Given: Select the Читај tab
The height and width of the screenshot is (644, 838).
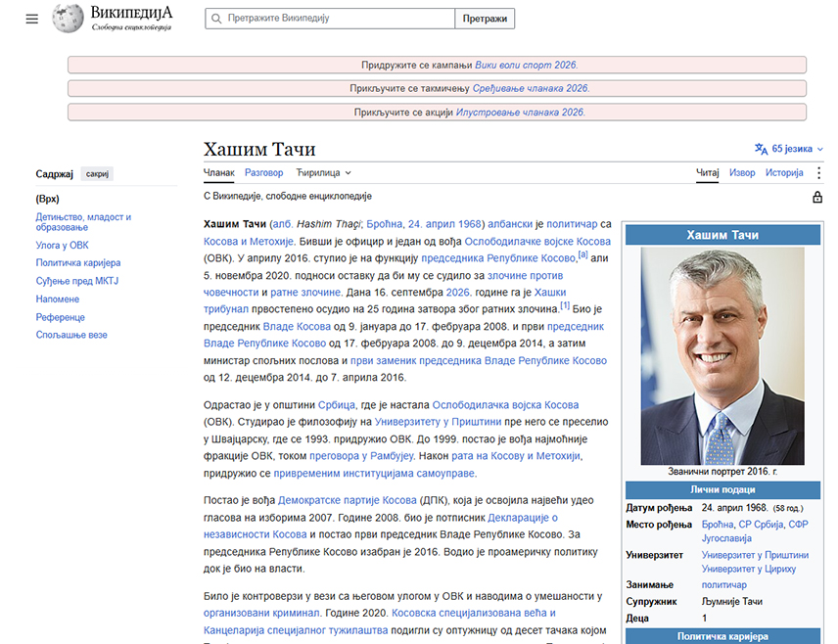Looking at the screenshot, I should [707, 172].
